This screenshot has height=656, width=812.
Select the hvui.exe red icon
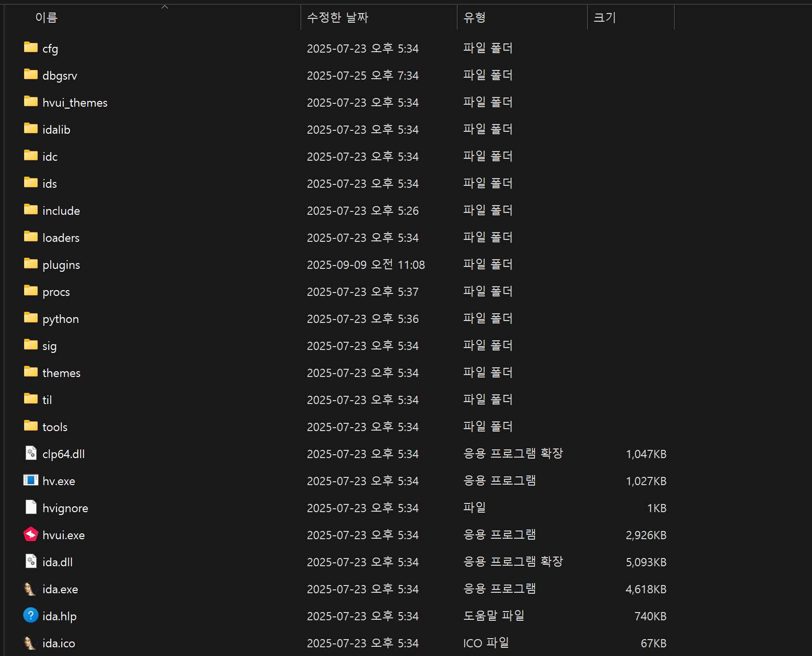point(31,535)
